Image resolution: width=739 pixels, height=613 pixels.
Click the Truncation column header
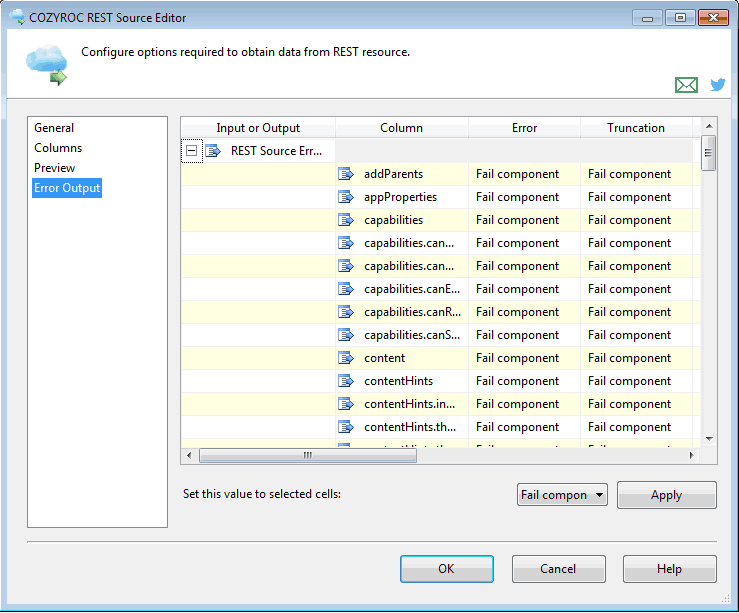click(x=636, y=128)
